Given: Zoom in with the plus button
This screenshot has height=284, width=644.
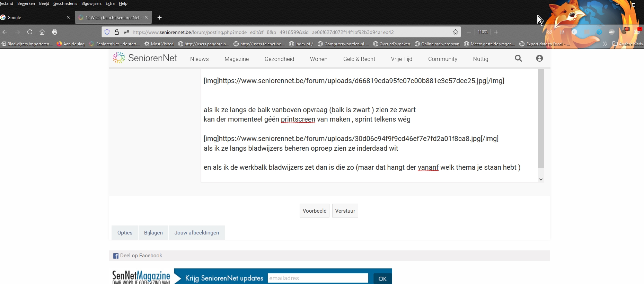Looking at the screenshot, I should (x=496, y=32).
